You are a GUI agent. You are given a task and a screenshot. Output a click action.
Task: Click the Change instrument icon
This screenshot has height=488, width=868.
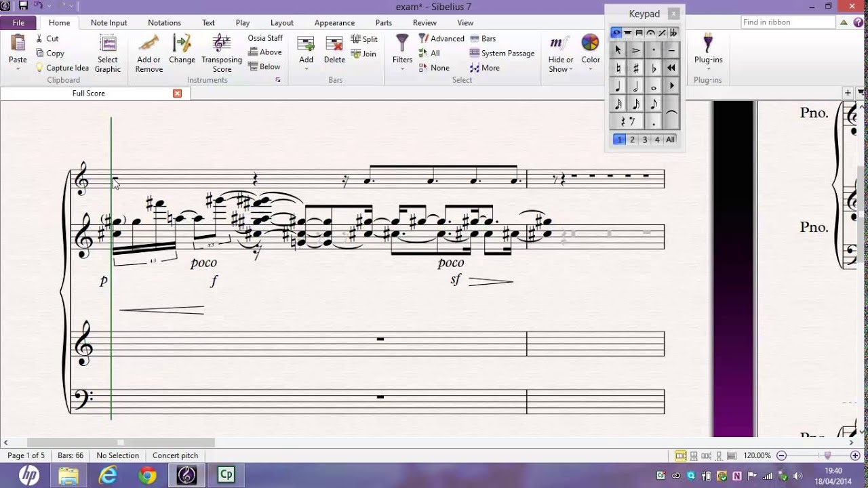[182, 43]
